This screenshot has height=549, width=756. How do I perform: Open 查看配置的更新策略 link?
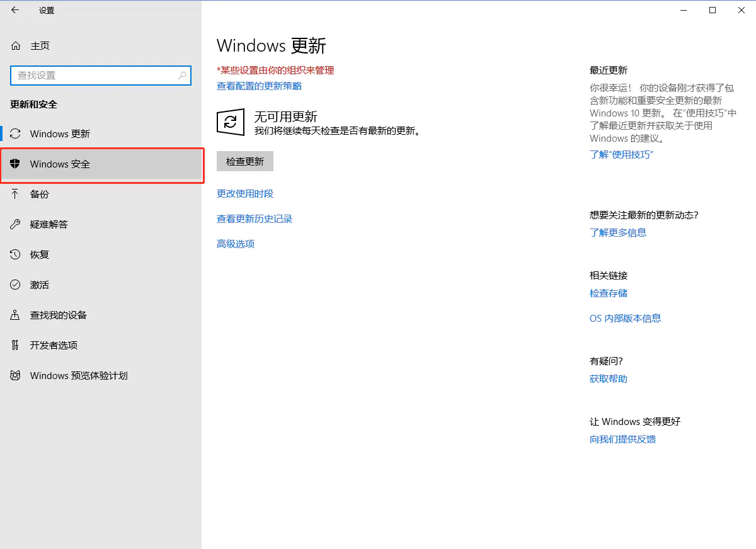click(259, 86)
